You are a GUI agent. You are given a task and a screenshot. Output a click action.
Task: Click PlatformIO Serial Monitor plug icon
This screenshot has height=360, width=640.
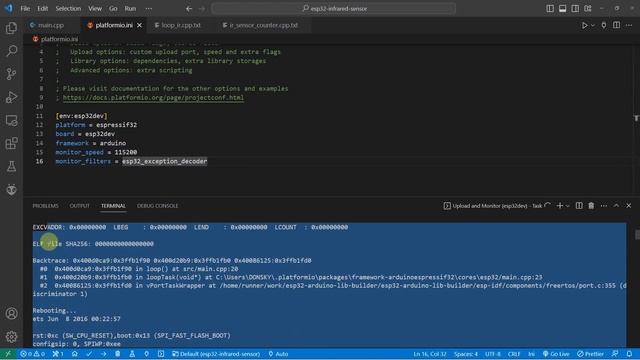point(147,354)
